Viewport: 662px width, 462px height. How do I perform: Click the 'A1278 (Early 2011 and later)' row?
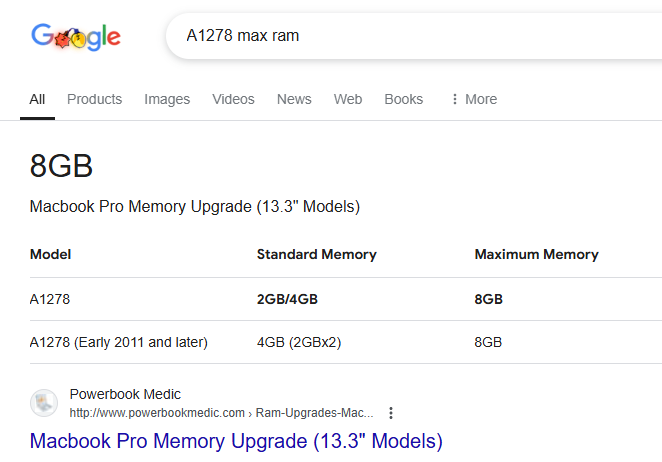pyautogui.click(x=119, y=342)
